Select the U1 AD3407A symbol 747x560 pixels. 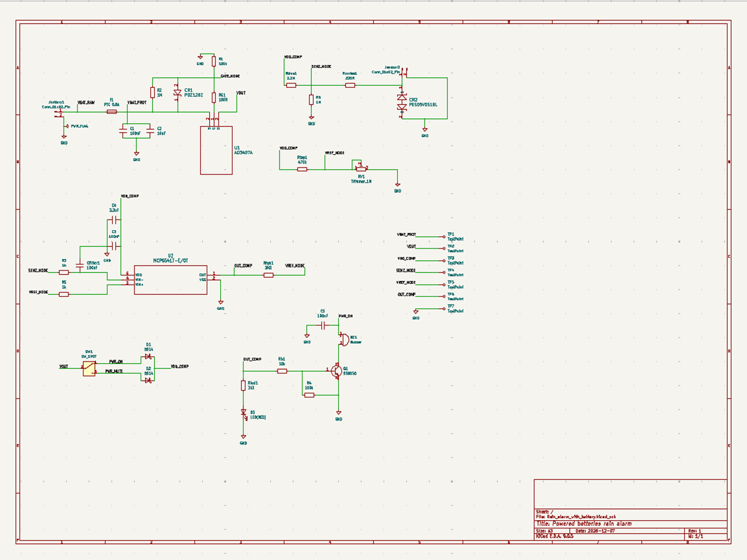point(217,149)
